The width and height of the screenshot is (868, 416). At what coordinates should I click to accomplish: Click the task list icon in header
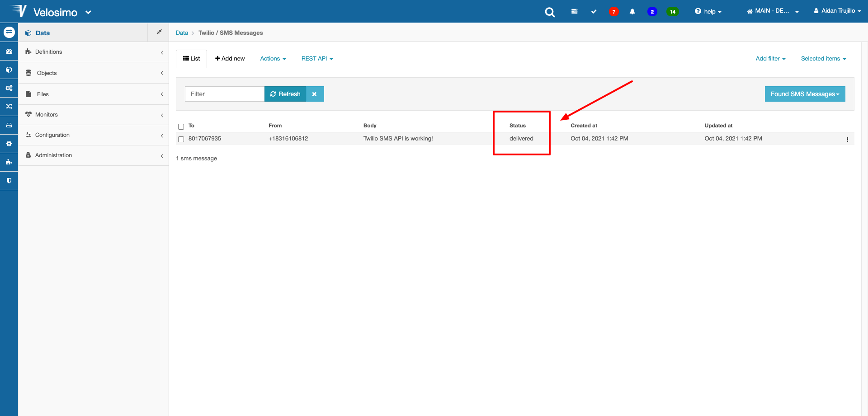click(574, 12)
